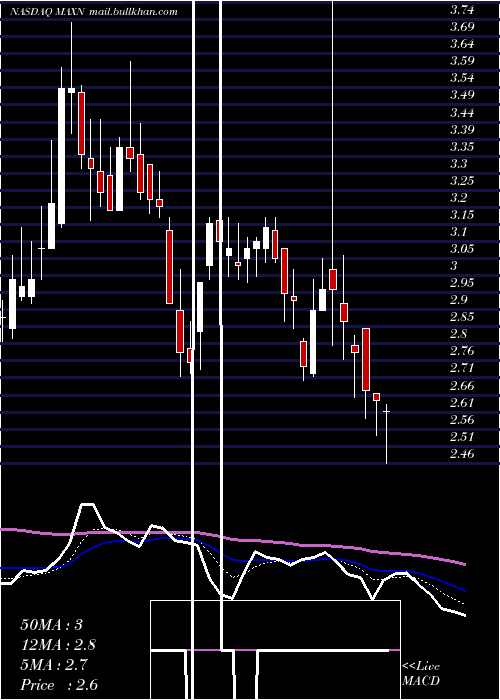
Task: Click the 2.9 price axis label
Action: pos(458,300)
